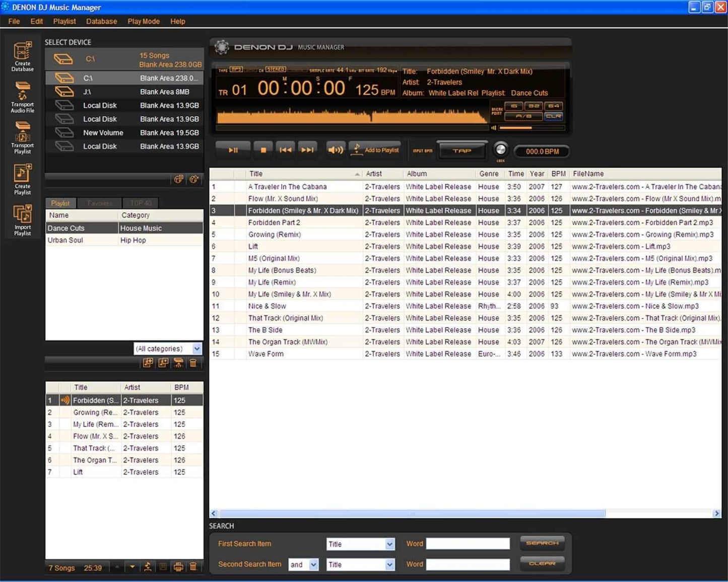Stop playback with the stop button

(x=262, y=150)
